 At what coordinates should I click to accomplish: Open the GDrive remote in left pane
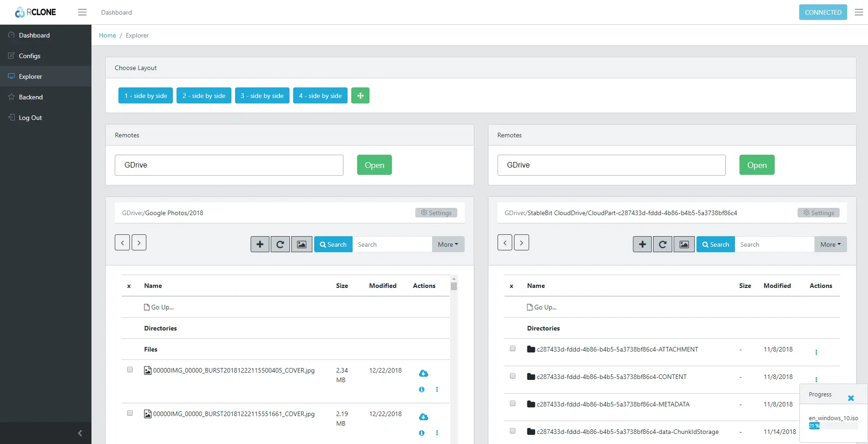(374, 165)
